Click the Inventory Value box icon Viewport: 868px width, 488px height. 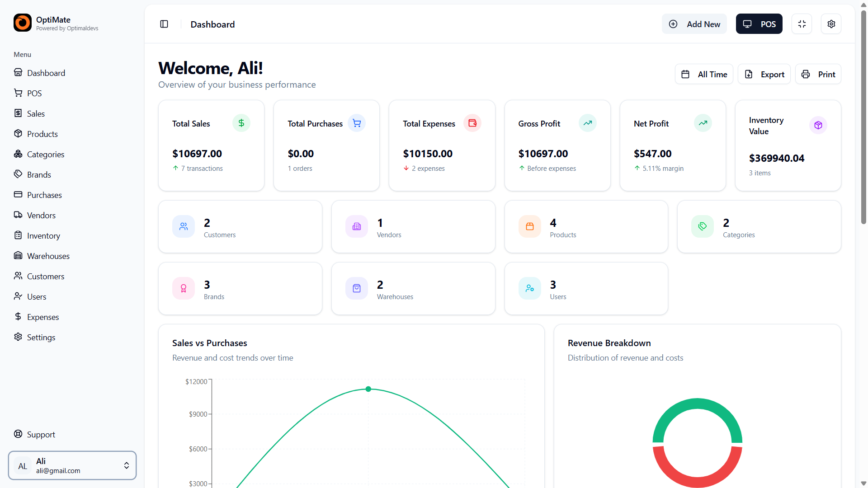click(x=818, y=125)
